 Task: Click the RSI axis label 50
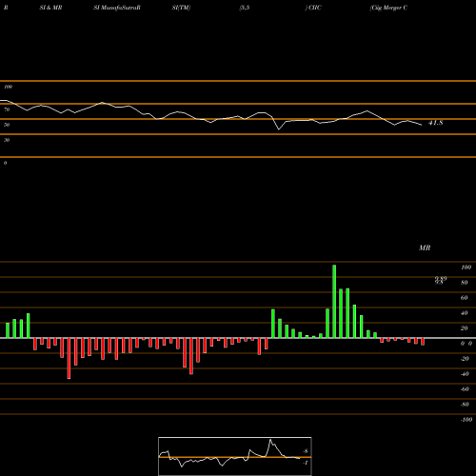click(7, 125)
